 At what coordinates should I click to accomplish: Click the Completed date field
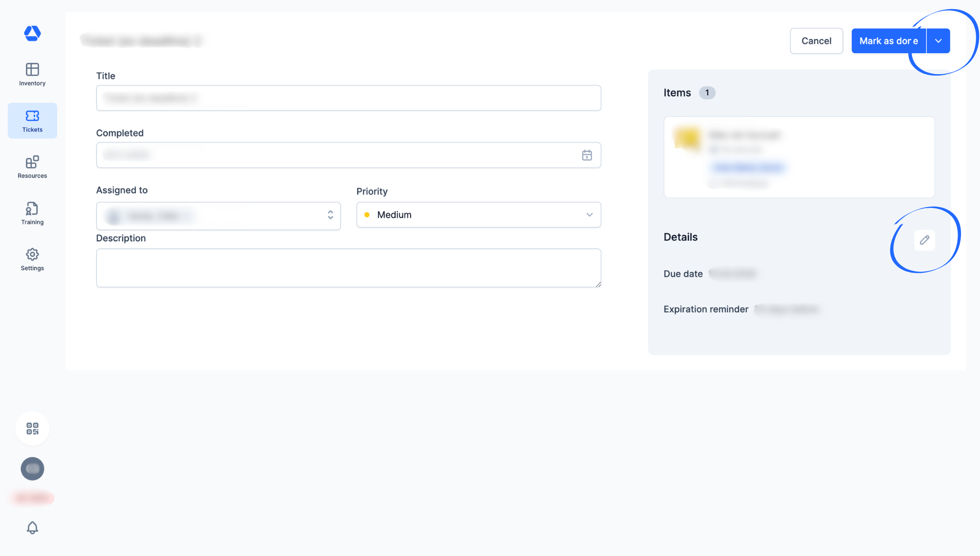[x=335, y=155]
